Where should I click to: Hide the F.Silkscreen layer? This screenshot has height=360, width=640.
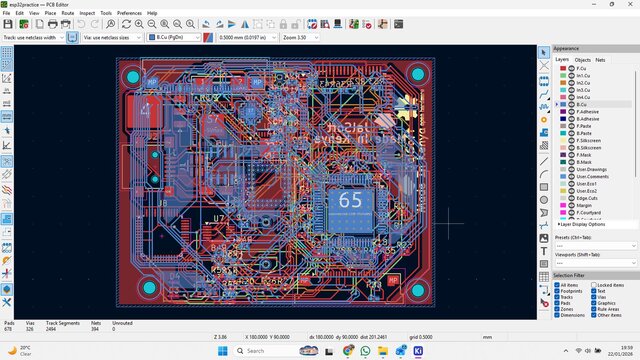click(571, 140)
